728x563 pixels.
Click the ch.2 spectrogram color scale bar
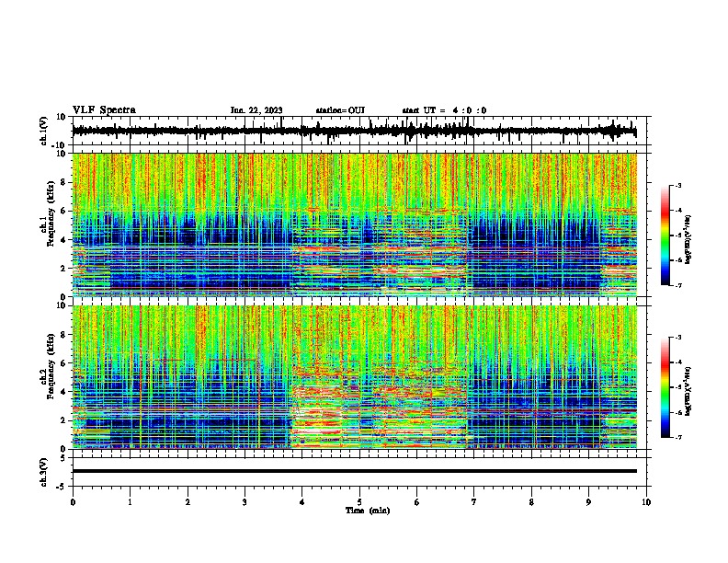click(x=665, y=387)
